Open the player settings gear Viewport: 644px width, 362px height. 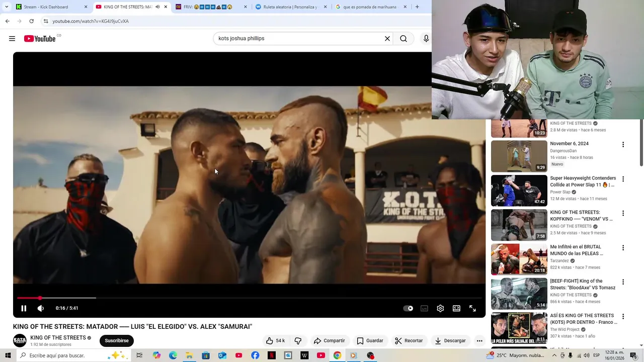click(440, 308)
